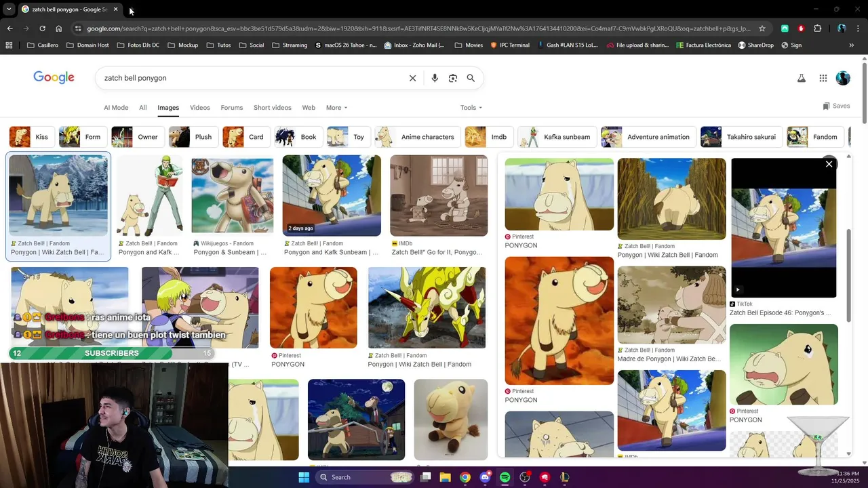Image resolution: width=868 pixels, height=488 pixels.
Task: Filter images by Kafka sunbeam chip
Action: point(557,137)
